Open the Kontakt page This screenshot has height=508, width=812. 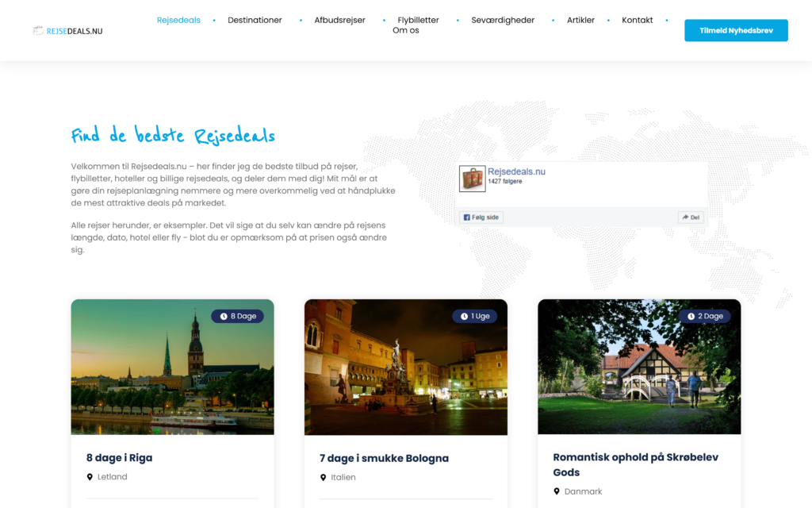[x=637, y=20]
